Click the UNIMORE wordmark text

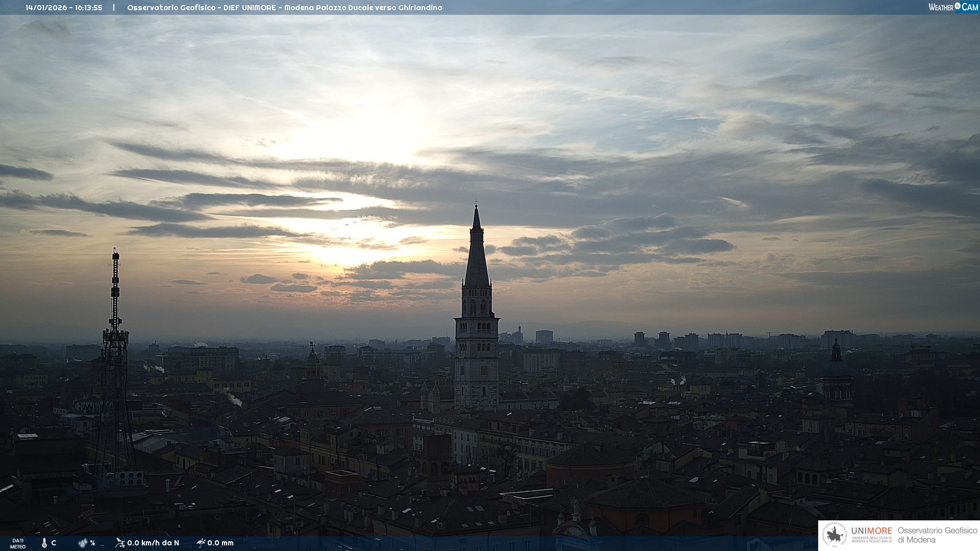click(871, 531)
